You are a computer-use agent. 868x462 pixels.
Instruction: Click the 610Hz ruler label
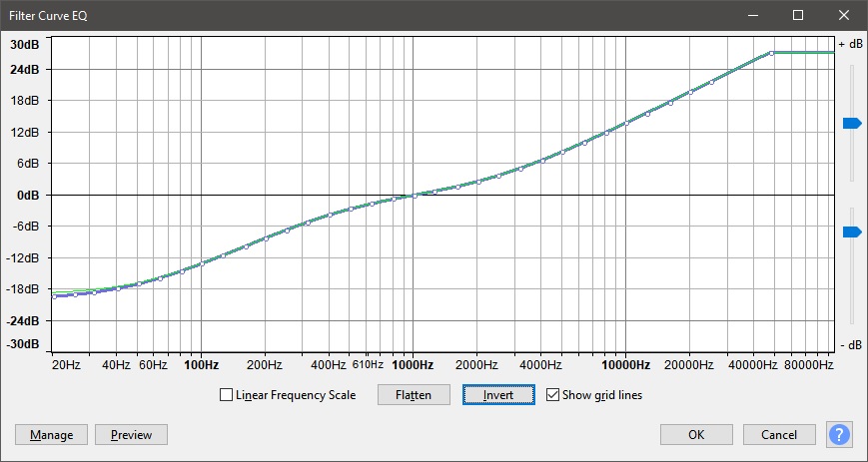coord(368,364)
